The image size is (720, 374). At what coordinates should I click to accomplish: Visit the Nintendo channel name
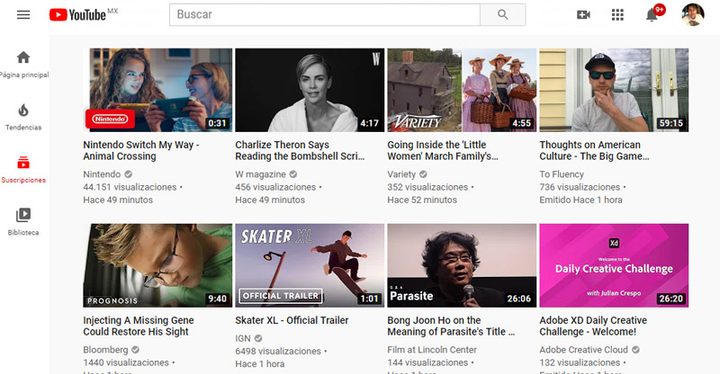(101, 174)
